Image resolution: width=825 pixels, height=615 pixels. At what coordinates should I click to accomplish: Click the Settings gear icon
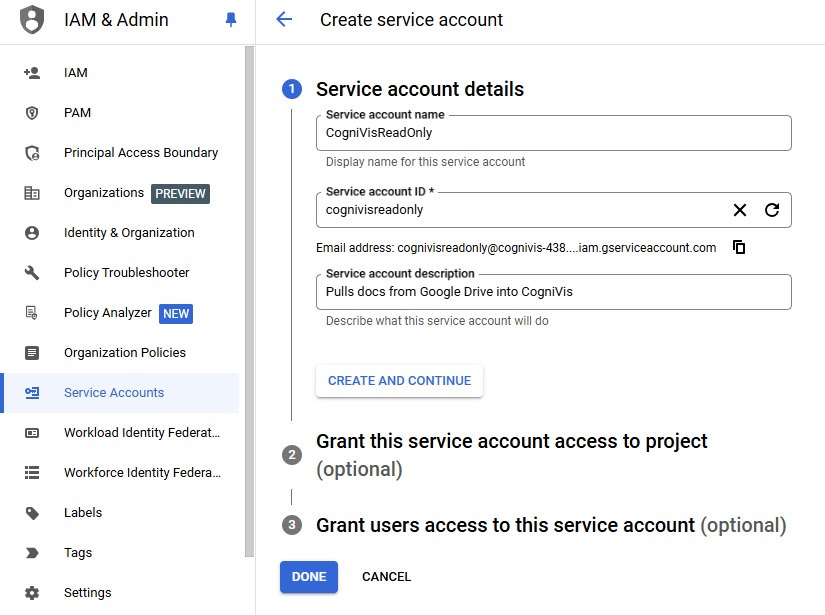[x=32, y=593]
